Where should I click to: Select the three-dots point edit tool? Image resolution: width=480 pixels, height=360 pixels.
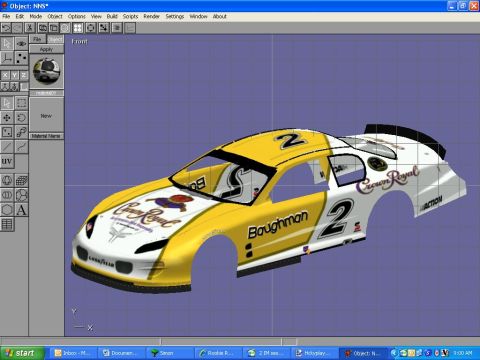[x=21, y=58]
